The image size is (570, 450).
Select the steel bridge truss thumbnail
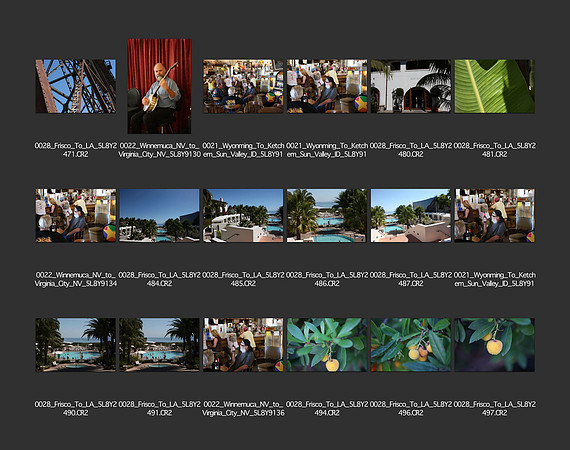click(x=76, y=86)
